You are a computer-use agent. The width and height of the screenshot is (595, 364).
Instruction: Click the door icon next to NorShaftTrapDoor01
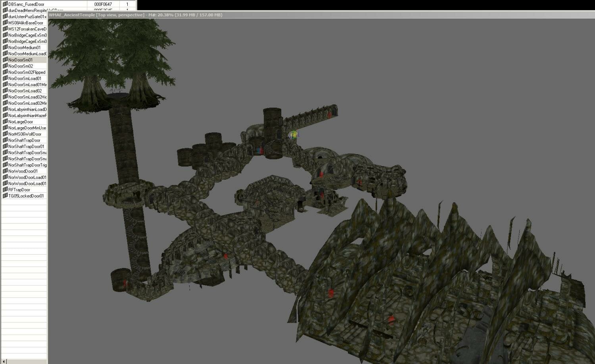point(5,146)
